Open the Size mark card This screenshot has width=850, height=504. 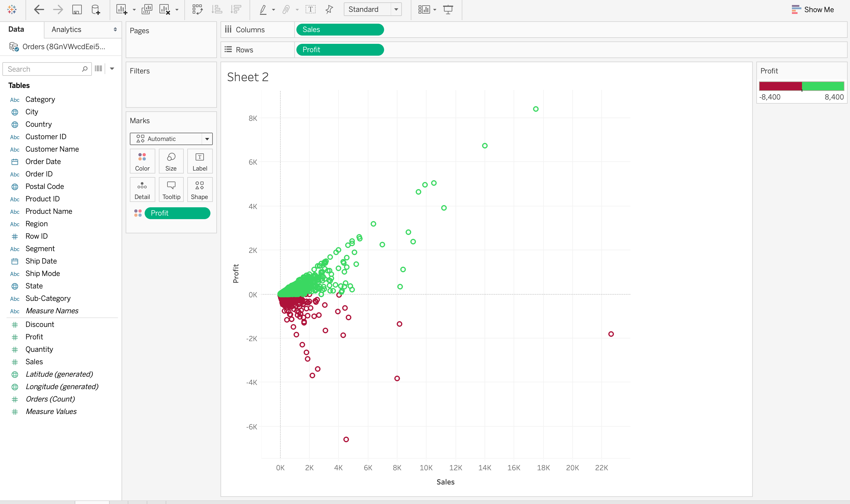pyautogui.click(x=171, y=161)
